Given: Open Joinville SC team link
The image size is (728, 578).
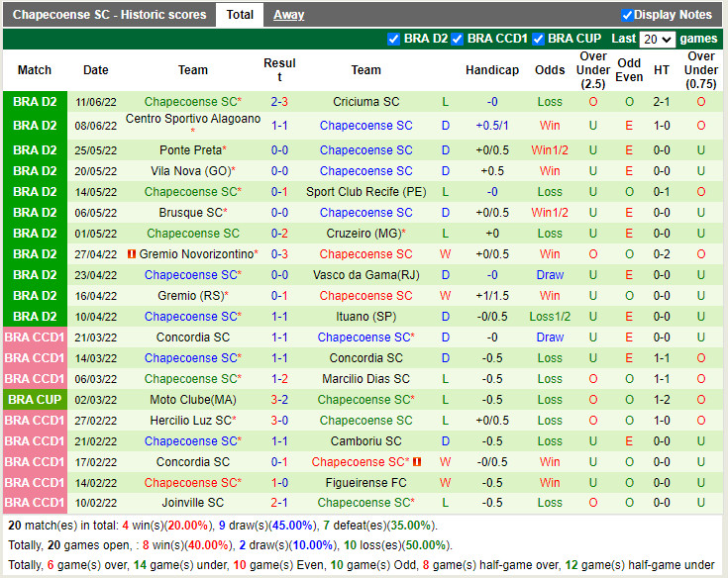Looking at the screenshot, I should 193,503.
